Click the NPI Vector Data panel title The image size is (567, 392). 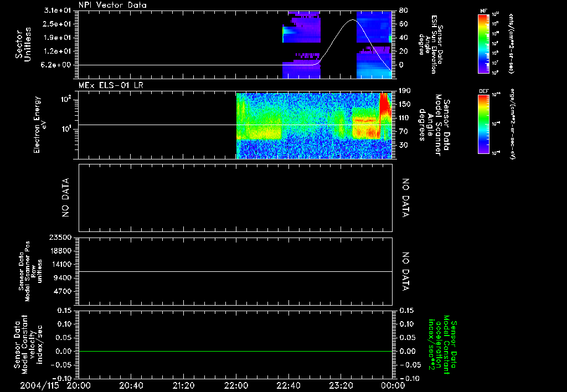click(x=112, y=5)
